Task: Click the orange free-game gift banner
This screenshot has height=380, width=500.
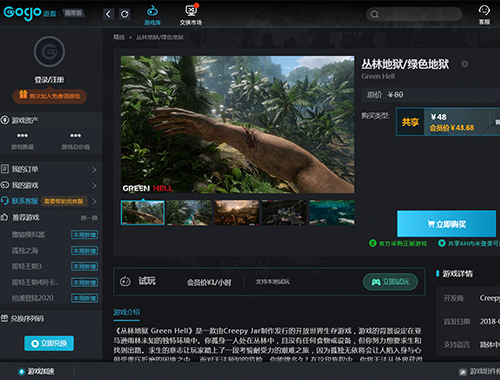Action: [x=50, y=96]
